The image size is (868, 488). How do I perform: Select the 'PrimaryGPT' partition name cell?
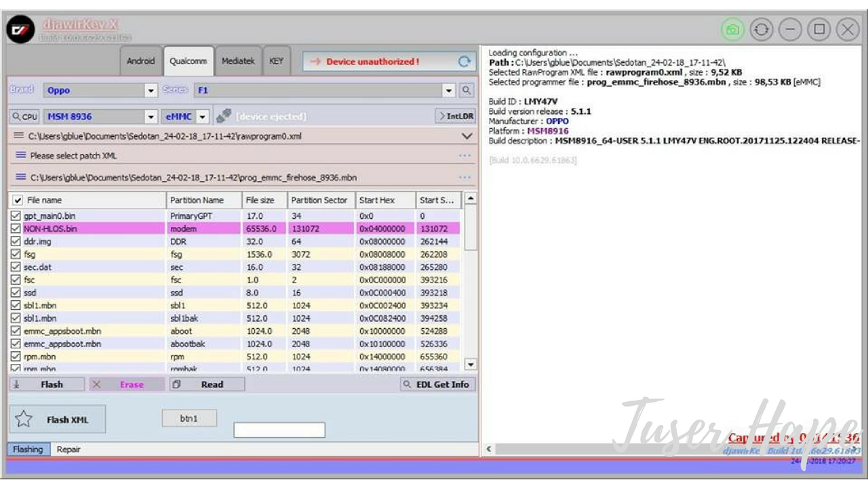[x=204, y=216]
